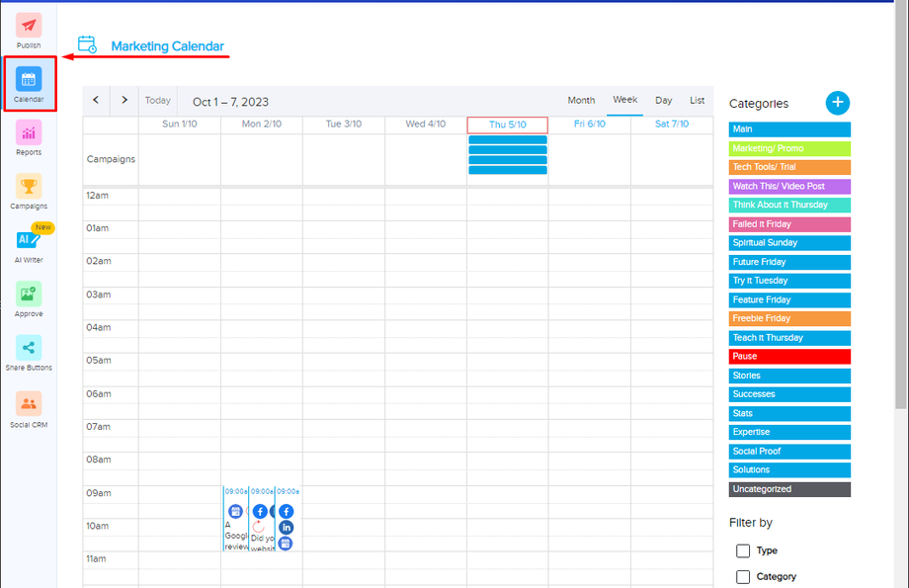This screenshot has height=588, width=909.
Task: Launch the AI Writer tool
Action: pyautogui.click(x=29, y=239)
